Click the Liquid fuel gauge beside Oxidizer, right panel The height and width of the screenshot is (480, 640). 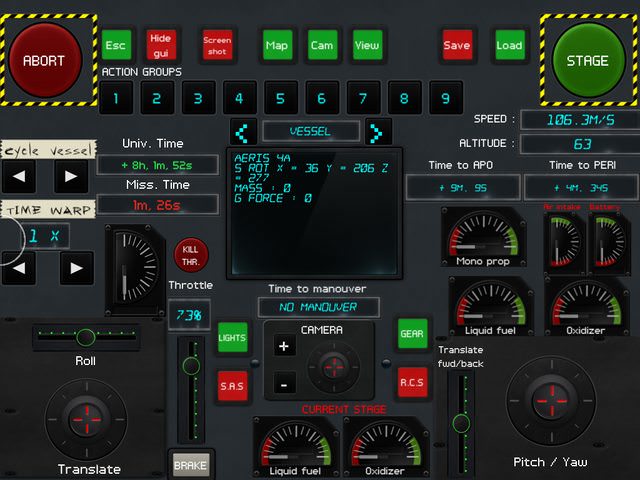click(491, 306)
